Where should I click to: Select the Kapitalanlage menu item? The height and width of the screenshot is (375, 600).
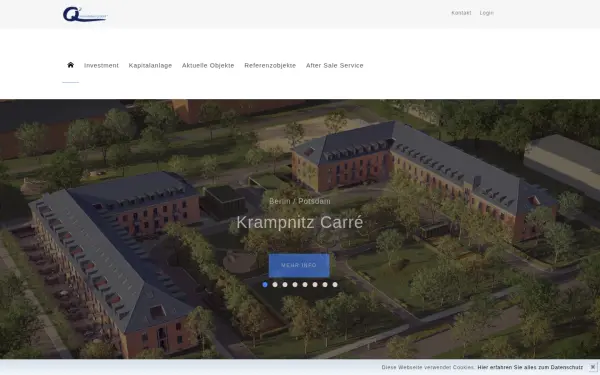point(150,65)
